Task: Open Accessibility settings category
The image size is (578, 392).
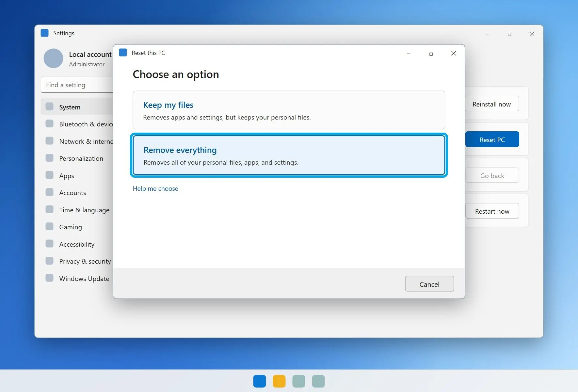Action: 77,244
